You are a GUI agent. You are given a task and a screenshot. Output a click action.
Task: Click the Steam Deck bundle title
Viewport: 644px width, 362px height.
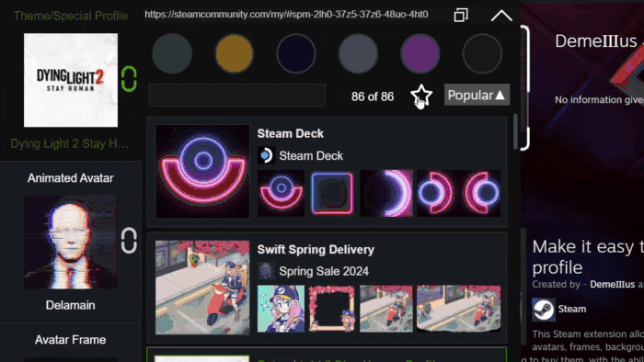click(291, 133)
